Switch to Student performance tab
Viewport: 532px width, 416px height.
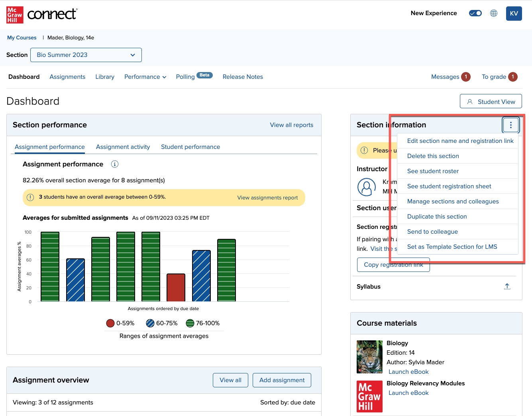[x=190, y=147]
